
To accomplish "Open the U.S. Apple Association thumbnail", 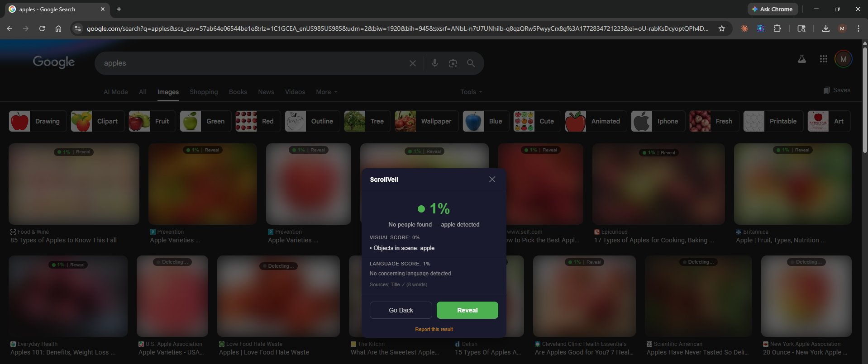I will coord(172,296).
